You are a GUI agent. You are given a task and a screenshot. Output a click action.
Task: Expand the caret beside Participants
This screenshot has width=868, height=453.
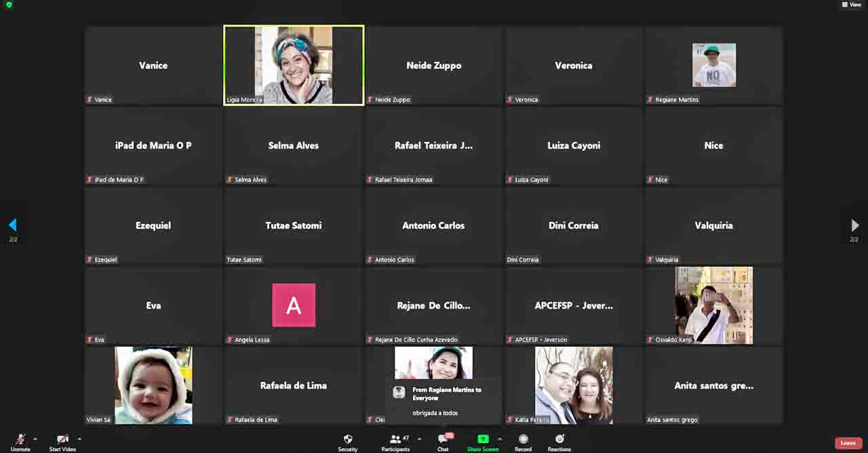419,439
